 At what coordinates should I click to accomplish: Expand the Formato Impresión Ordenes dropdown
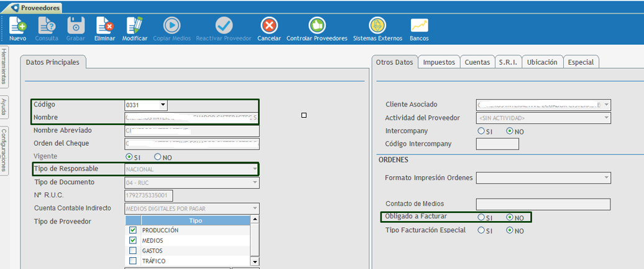606,178
